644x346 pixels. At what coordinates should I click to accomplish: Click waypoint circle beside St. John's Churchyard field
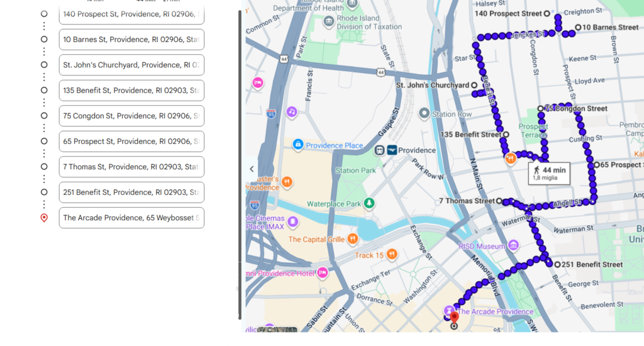click(x=44, y=65)
